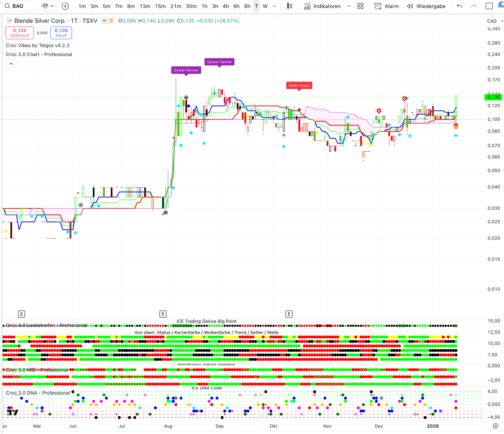Open the BAG symbol search
Image resolution: width=504 pixels, height=434 pixels.
[18, 6]
